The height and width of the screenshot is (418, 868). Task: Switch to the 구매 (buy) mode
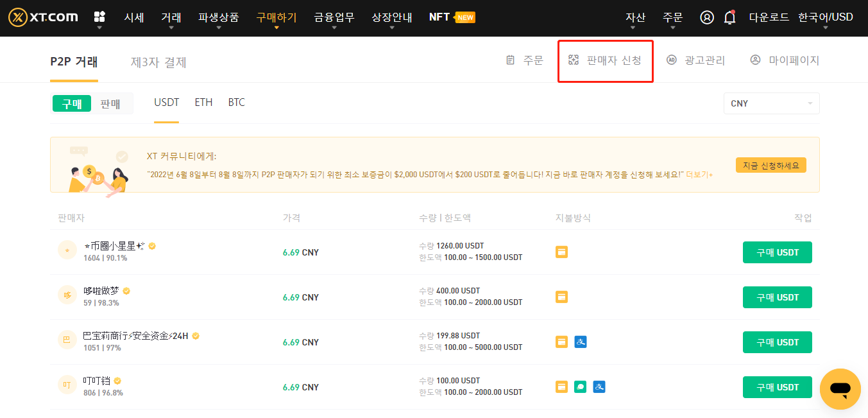point(72,103)
